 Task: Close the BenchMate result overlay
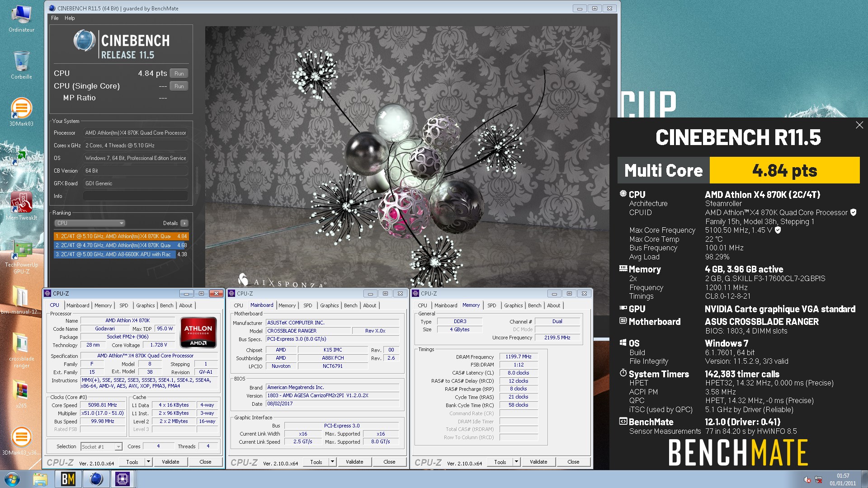coord(859,125)
